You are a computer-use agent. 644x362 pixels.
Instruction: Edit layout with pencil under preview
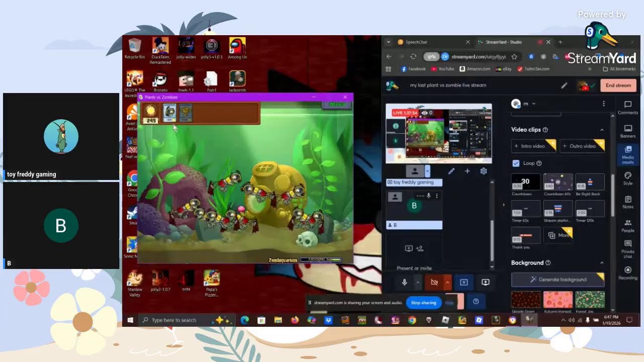tap(451, 171)
